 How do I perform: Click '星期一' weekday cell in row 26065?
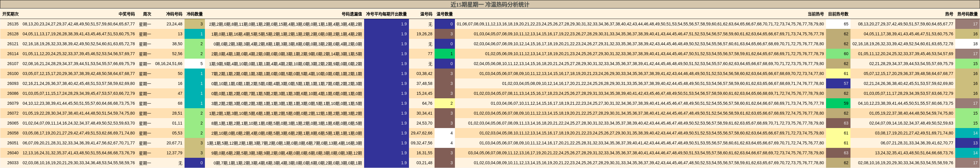(145, 123)
